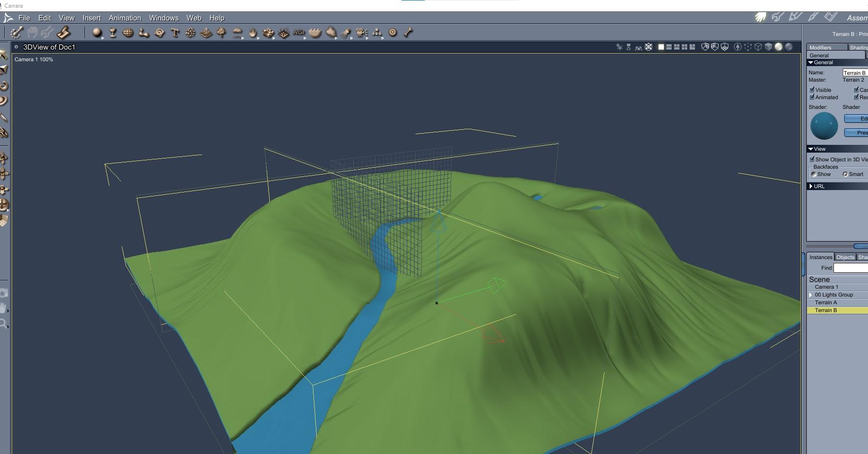
Task: Select the Smart backfaces radio button
Action: [x=845, y=174]
